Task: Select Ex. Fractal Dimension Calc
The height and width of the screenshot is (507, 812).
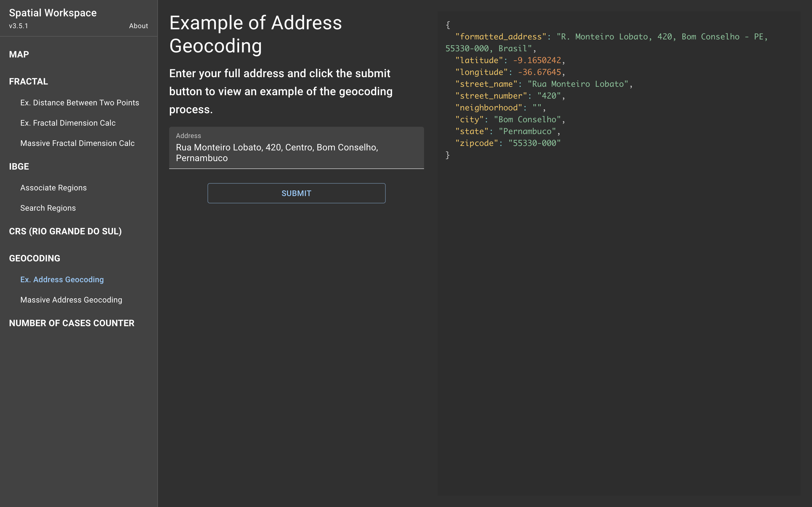Action: pos(68,123)
